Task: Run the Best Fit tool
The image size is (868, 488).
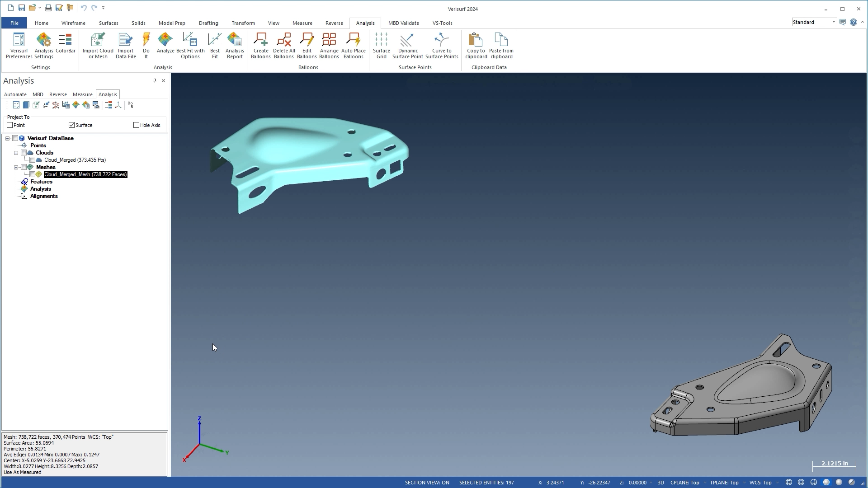Action: pyautogui.click(x=215, y=46)
